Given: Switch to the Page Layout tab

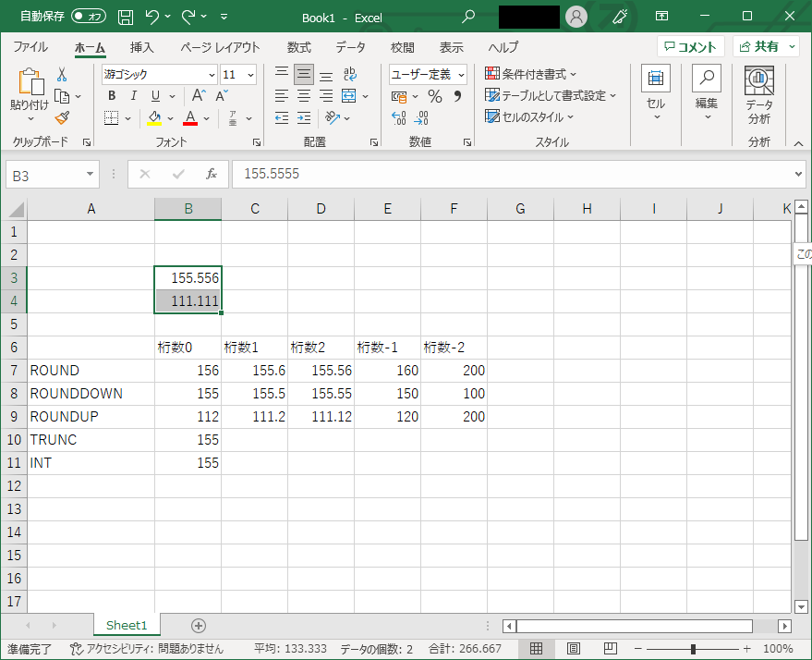Looking at the screenshot, I should point(220,47).
